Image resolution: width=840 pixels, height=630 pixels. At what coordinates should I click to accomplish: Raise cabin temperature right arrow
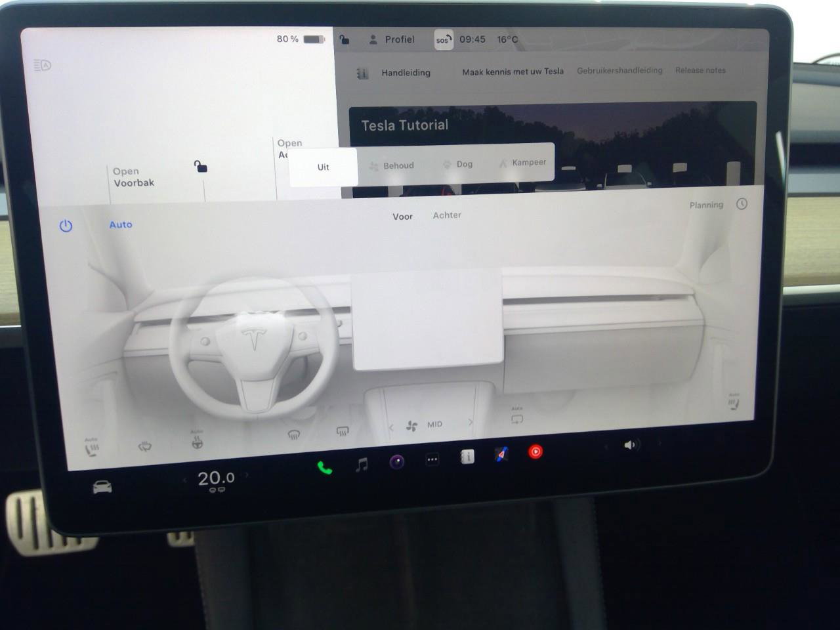247,475
